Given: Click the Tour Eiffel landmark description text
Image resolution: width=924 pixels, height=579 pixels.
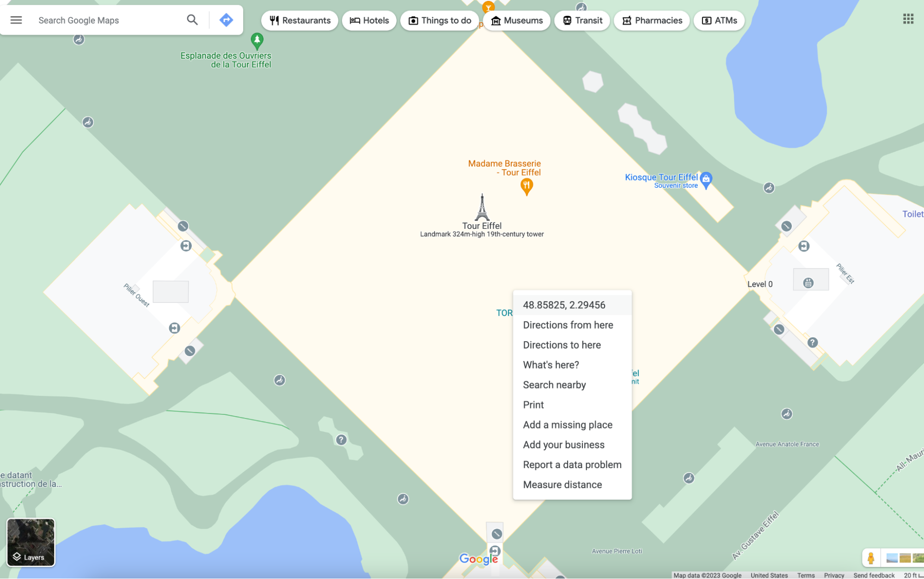Looking at the screenshot, I should (x=482, y=234).
